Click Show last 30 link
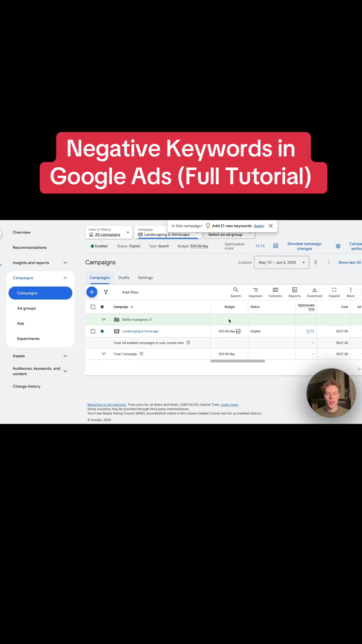Screen dimensions: 362x644 pos(350,262)
